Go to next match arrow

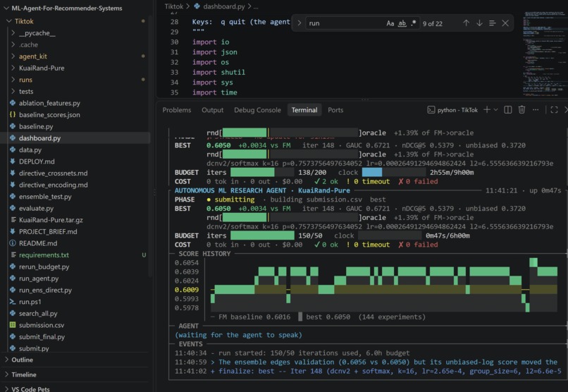pyautogui.click(x=479, y=23)
